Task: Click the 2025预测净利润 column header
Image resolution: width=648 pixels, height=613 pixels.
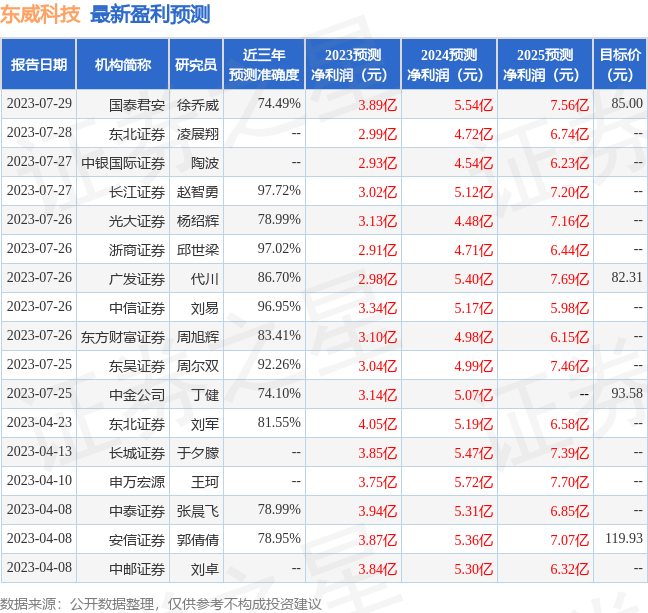Action: 545,64
